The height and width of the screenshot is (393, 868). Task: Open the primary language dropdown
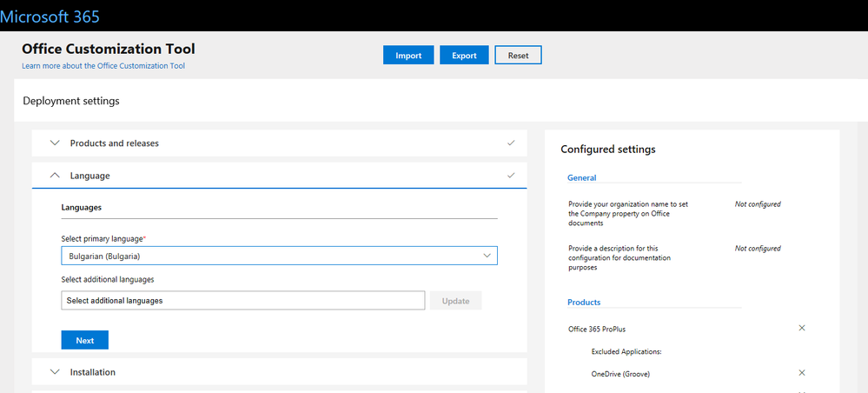pyautogui.click(x=279, y=256)
